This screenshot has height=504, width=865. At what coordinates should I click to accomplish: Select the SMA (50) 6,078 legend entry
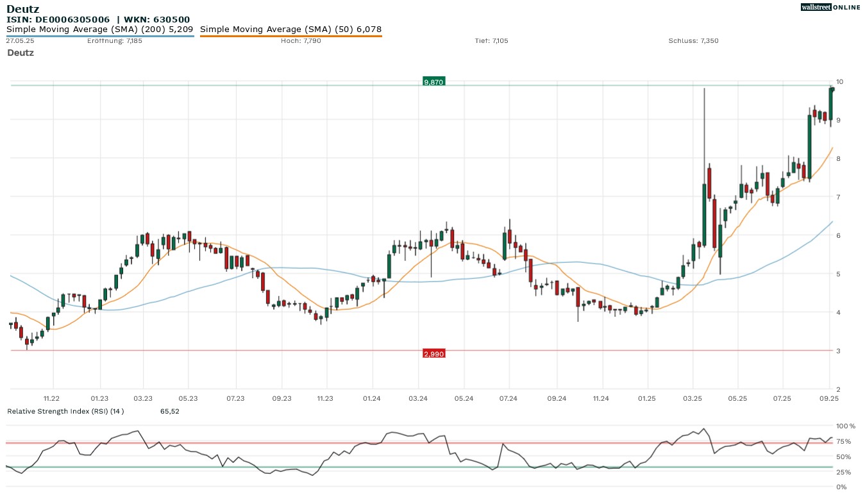tap(291, 29)
